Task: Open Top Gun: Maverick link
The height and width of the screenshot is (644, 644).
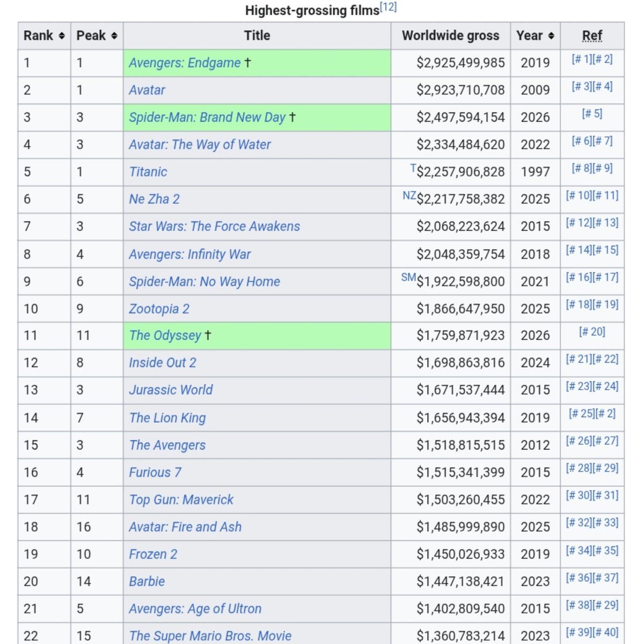Action: click(181, 500)
